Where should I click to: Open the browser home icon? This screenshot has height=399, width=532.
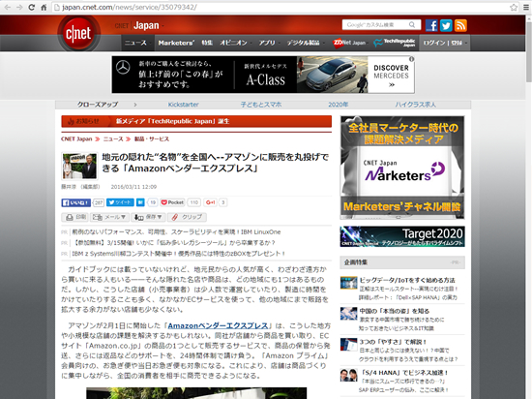[x=44, y=7]
